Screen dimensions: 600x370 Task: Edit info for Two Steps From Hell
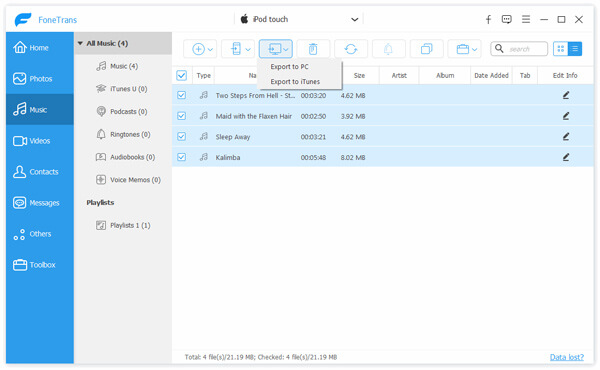pyautogui.click(x=566, y=95)
